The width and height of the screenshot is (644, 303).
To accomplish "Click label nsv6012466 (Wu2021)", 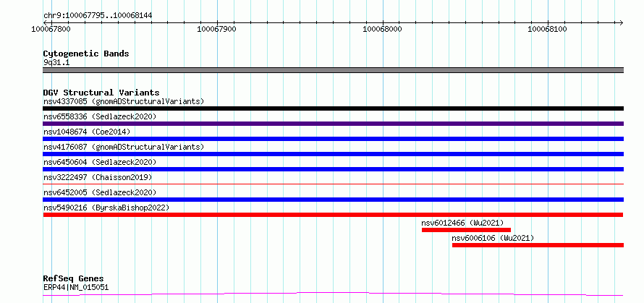I will point(462,223).
